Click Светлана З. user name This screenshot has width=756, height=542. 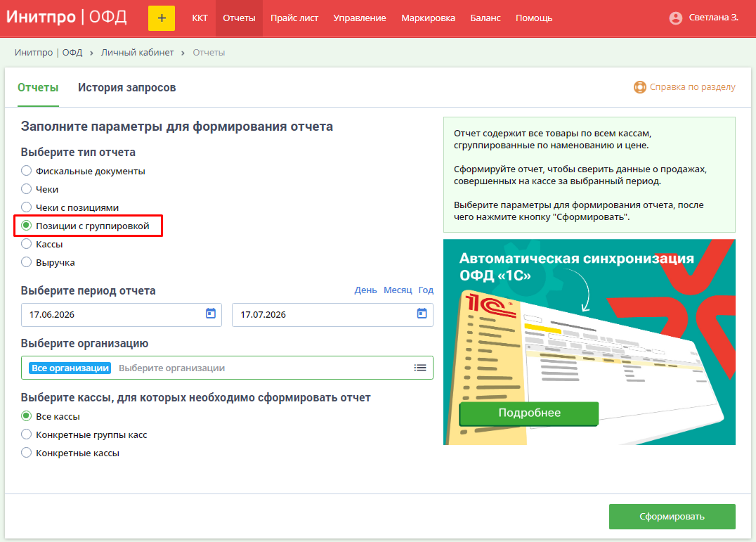714,18
